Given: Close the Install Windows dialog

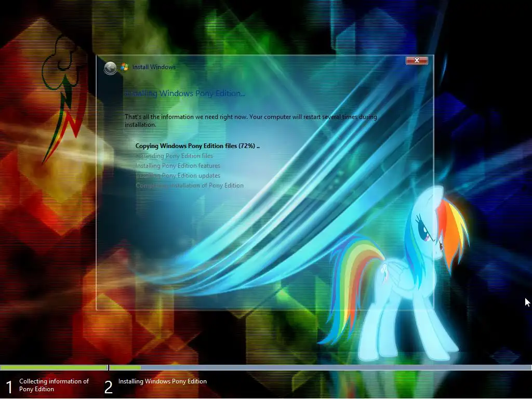Looking at the screenshot, I should pos(417,60).
